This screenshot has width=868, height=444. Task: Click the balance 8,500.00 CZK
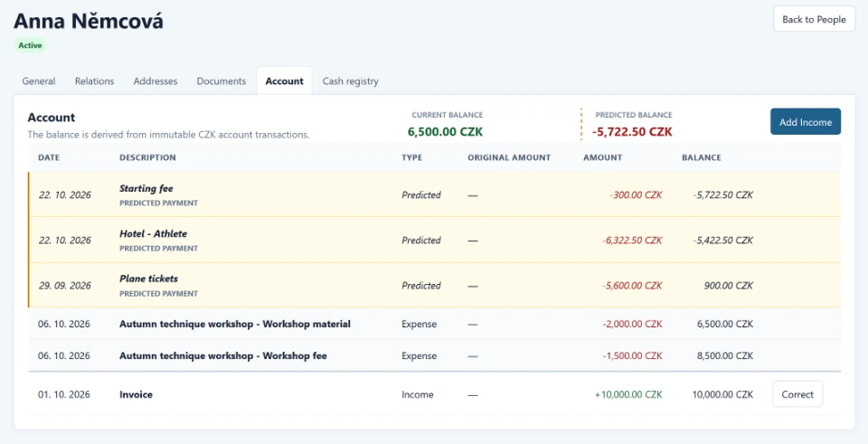(x=725, y=355)
